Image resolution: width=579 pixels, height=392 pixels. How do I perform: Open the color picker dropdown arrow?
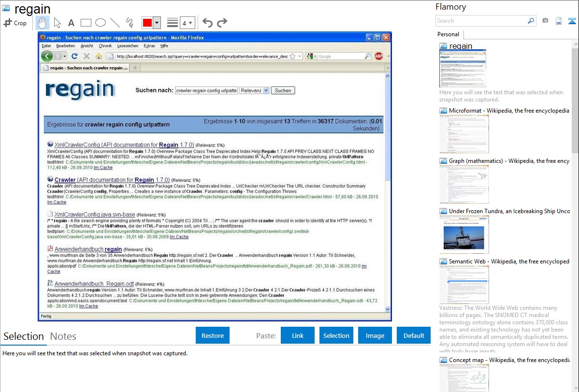pyautogui.click(x=157, y=23)
